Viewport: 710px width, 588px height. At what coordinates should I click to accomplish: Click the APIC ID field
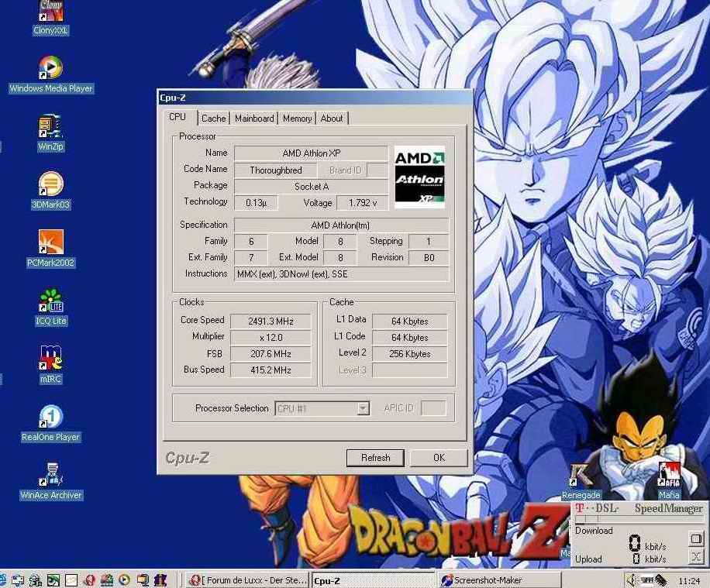click(x=433, y=407)
